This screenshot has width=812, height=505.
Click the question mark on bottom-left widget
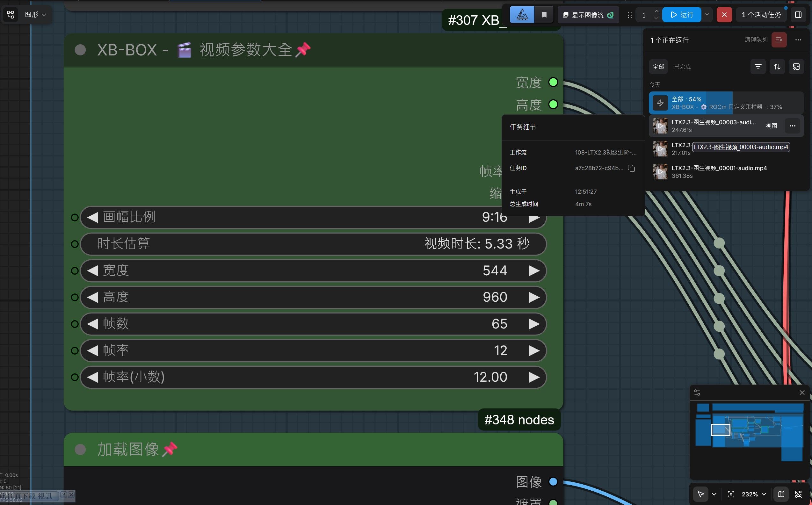coord(63,495)
